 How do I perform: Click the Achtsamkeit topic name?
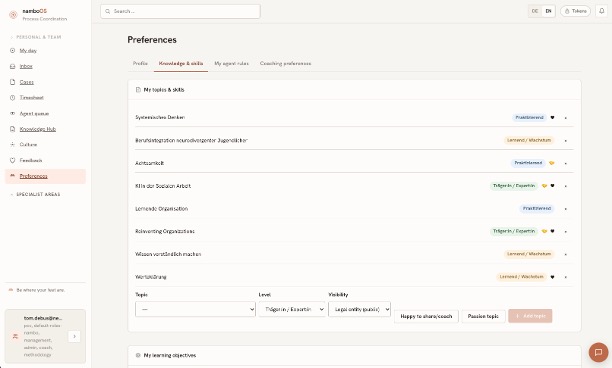coord(149,163)
